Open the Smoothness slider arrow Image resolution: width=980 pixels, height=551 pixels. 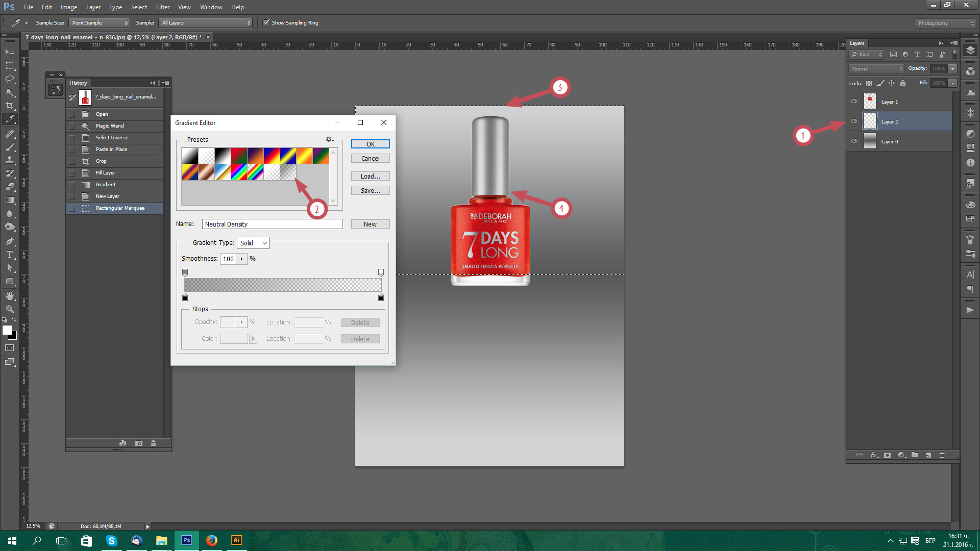(x=242, y=259)
